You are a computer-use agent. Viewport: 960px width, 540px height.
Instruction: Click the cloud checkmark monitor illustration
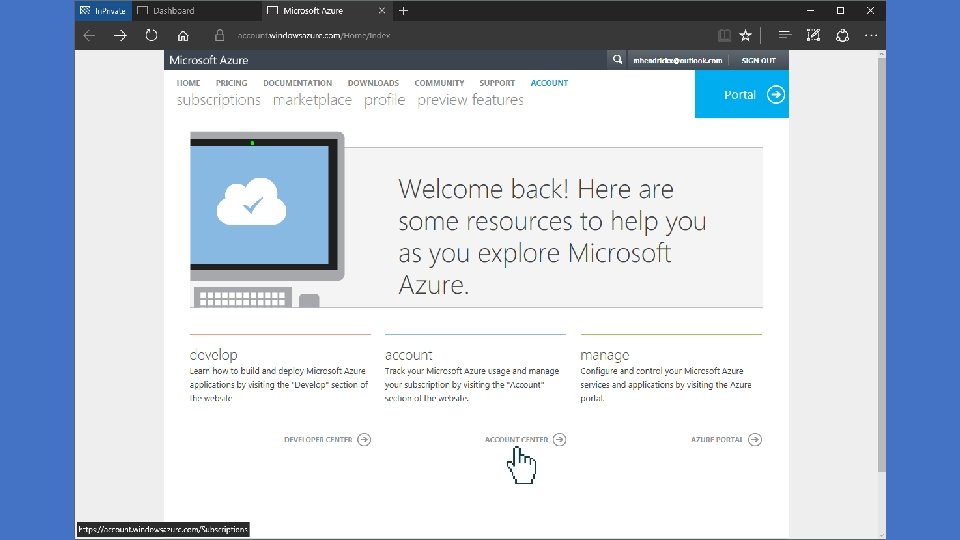(267, 219)
